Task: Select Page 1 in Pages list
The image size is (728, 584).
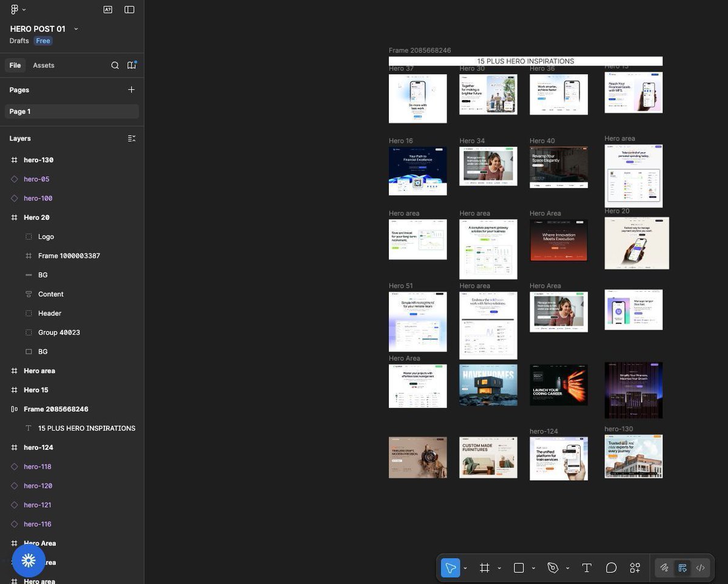Action: [72, 112]
